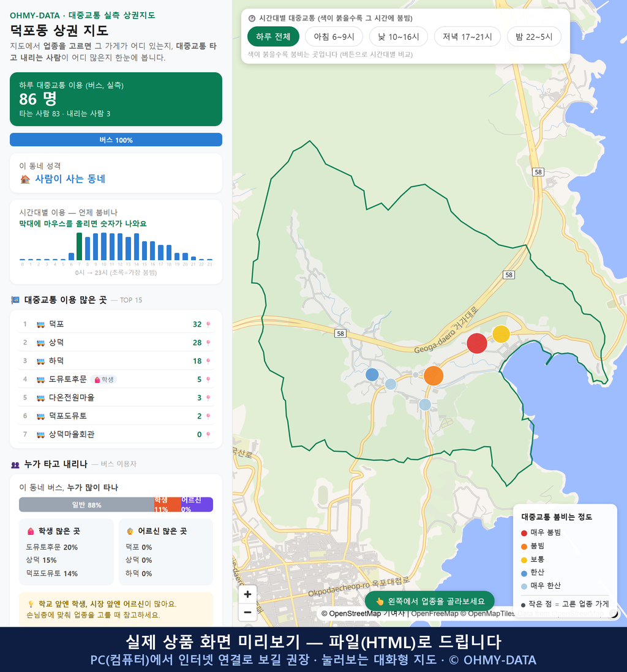Screen dimensions: 627x672
Task: Zoom out the map with the minus button
Action: point(247,612)
